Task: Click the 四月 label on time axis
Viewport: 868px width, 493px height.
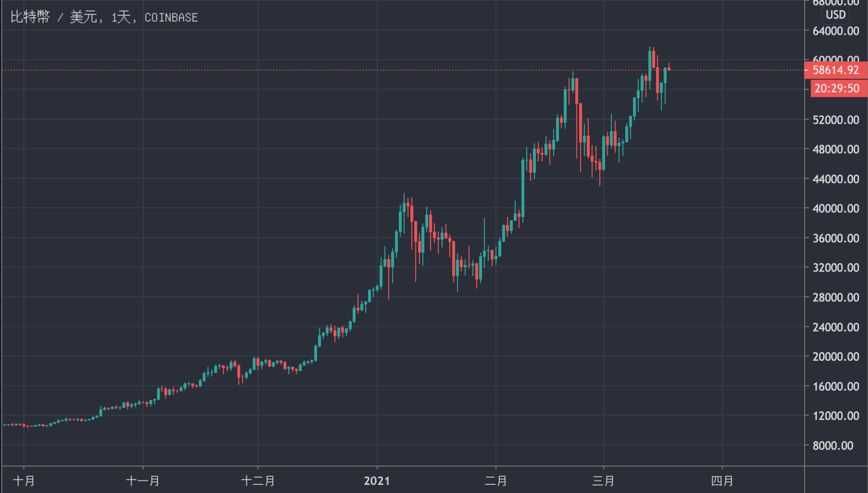Action: coord(722,481)
